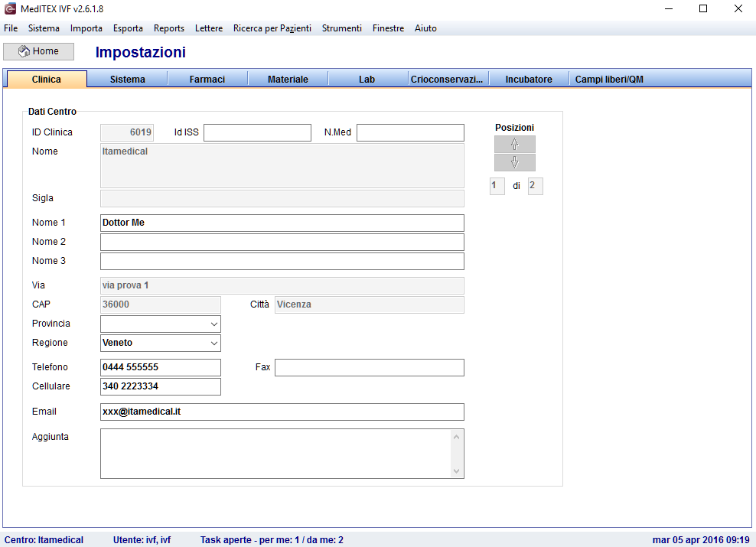The image size is (756, 547).
Task: Click the CAP field showing 36000
Action: [161, 304]
